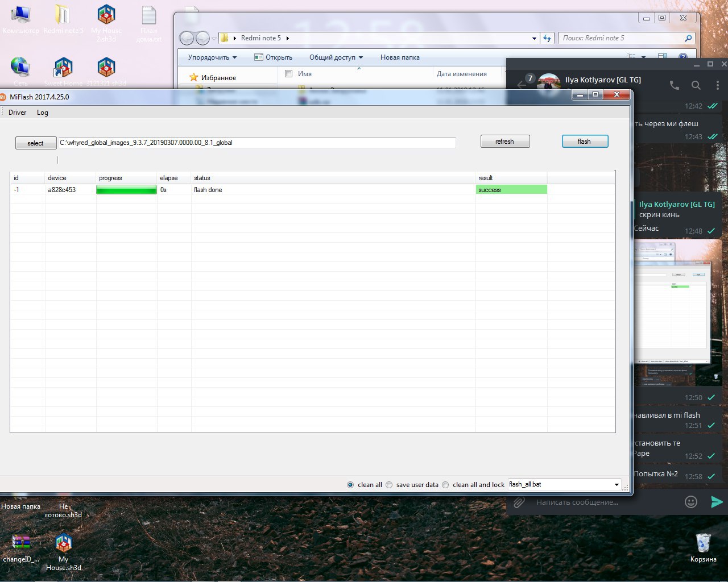728x582 pixels.
Task: Tick the select-all checkbox beside Имя
Action: [288, 74]
